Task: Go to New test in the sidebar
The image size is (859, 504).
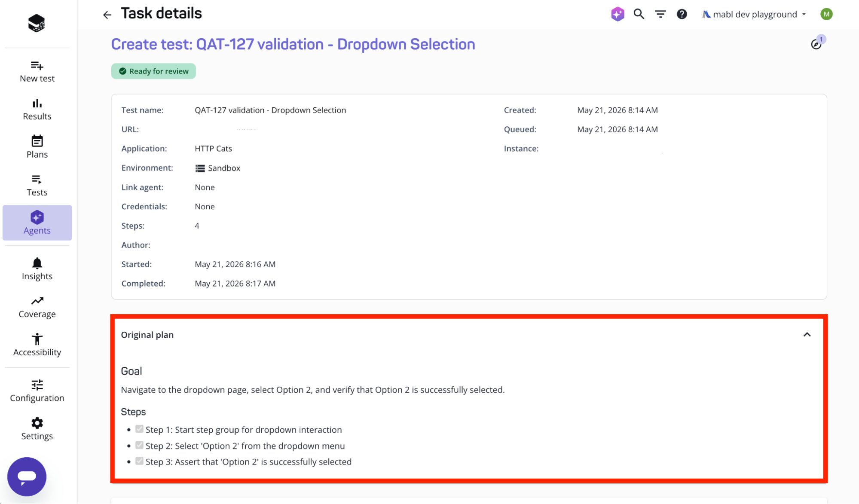Action: (x=37, y=71)
